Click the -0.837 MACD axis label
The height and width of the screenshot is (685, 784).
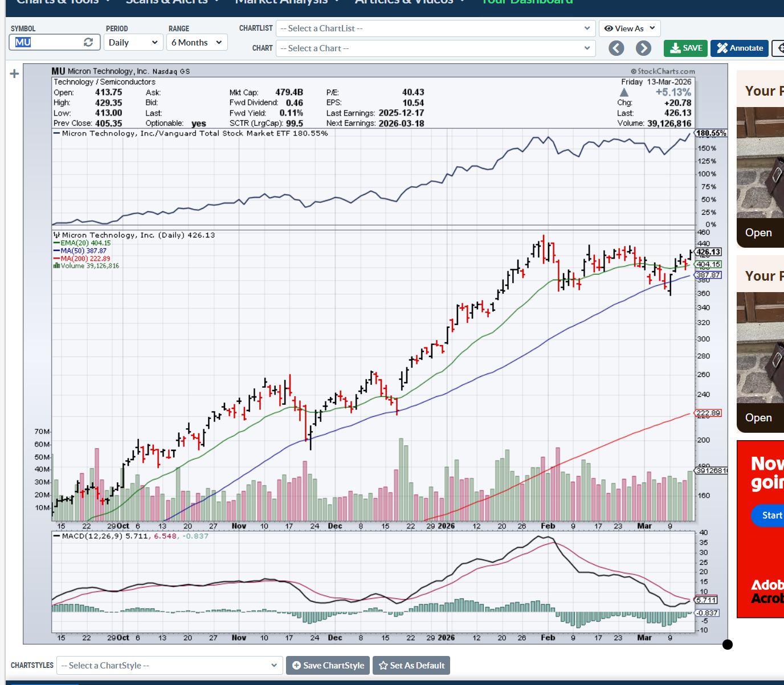(708, 613)
